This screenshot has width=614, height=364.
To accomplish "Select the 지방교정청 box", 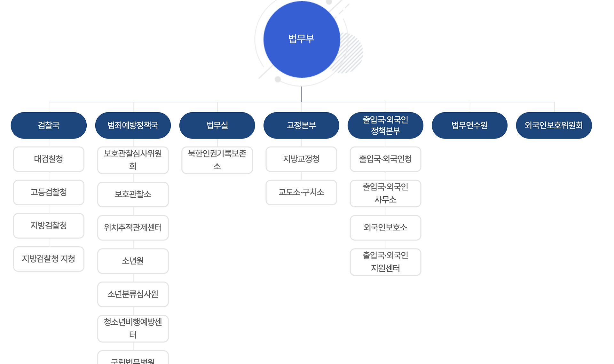I will coord(301,159).
